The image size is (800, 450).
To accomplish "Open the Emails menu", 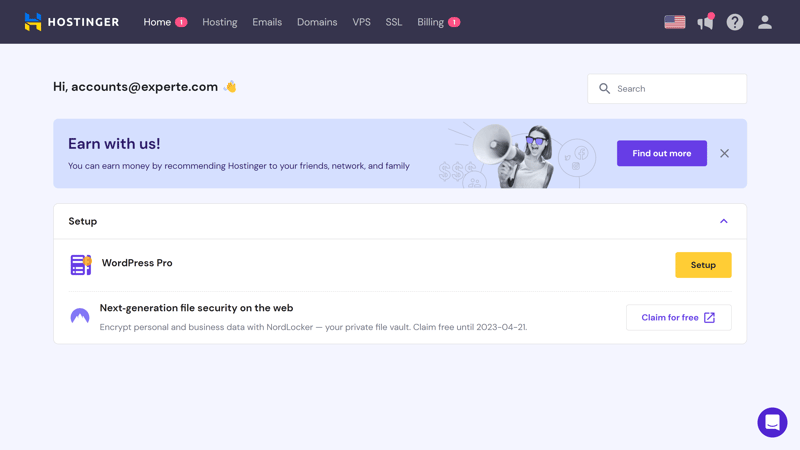I will [267, 22].
